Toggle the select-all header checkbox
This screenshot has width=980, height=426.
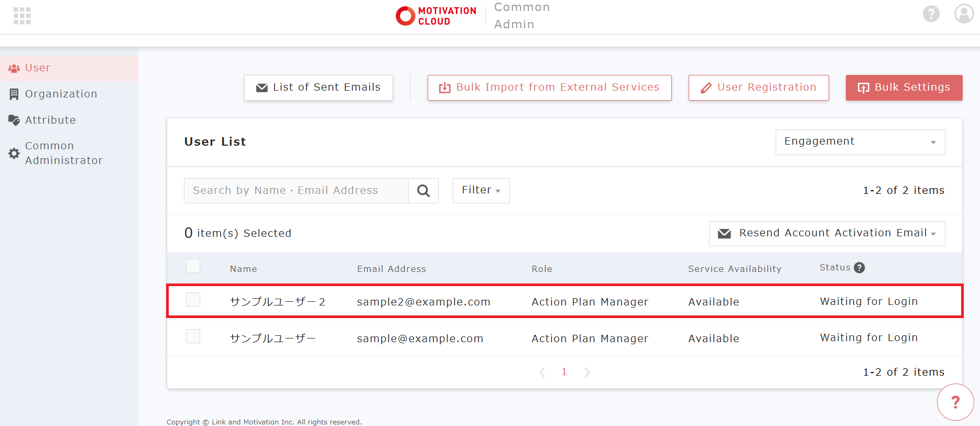[x=193, y=266]
